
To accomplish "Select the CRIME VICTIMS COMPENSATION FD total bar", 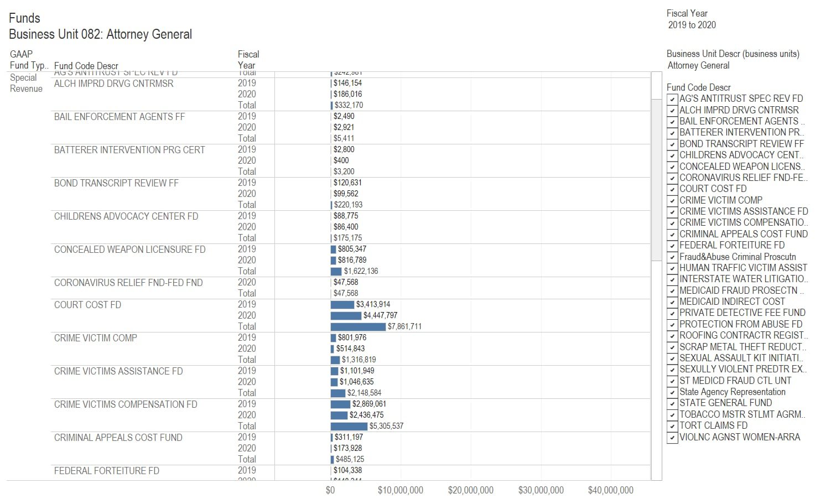I will 349,426.
